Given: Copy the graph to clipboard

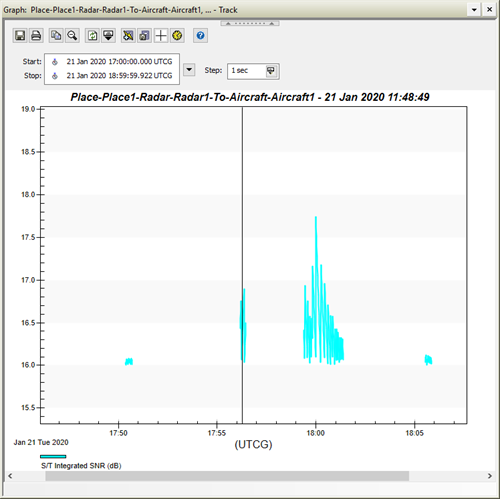Looking at the screenshot, I should pos(56,35).
